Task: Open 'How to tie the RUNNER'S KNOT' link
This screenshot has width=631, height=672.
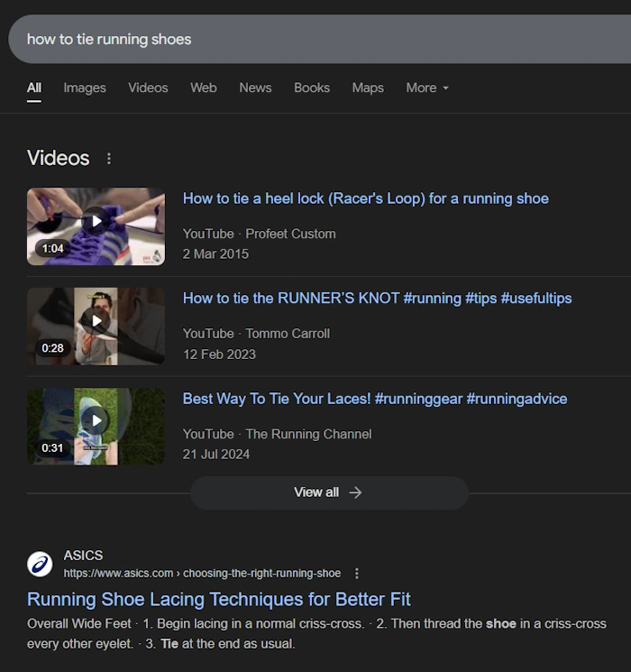Action: pyautogui.click(x=377, y=299)
